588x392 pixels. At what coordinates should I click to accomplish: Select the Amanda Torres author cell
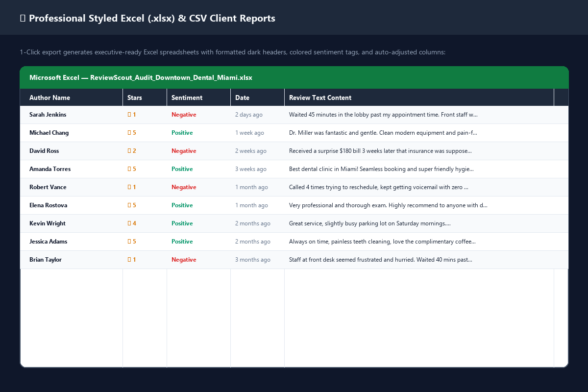click(x=72, y=169)
